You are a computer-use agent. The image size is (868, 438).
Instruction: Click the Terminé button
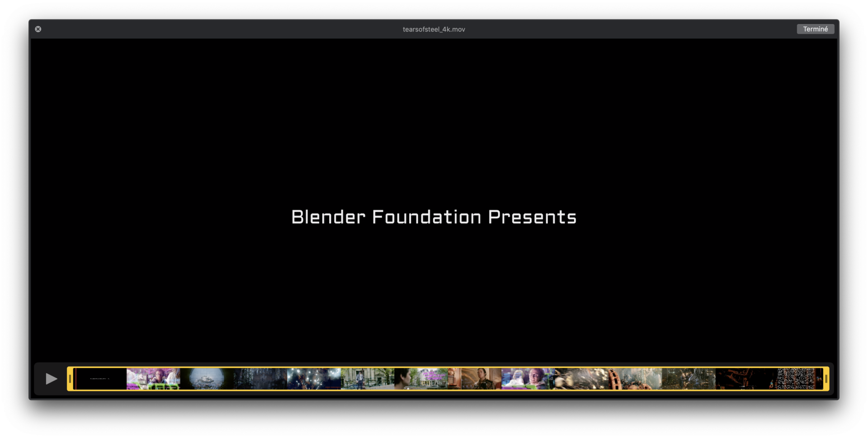(815, 29)
